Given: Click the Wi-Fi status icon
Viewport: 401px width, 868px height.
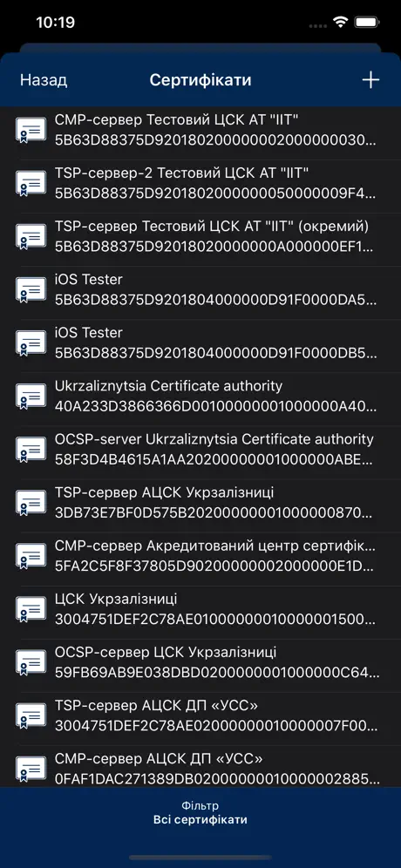Looking at the screenshot, I should [340, 22].
